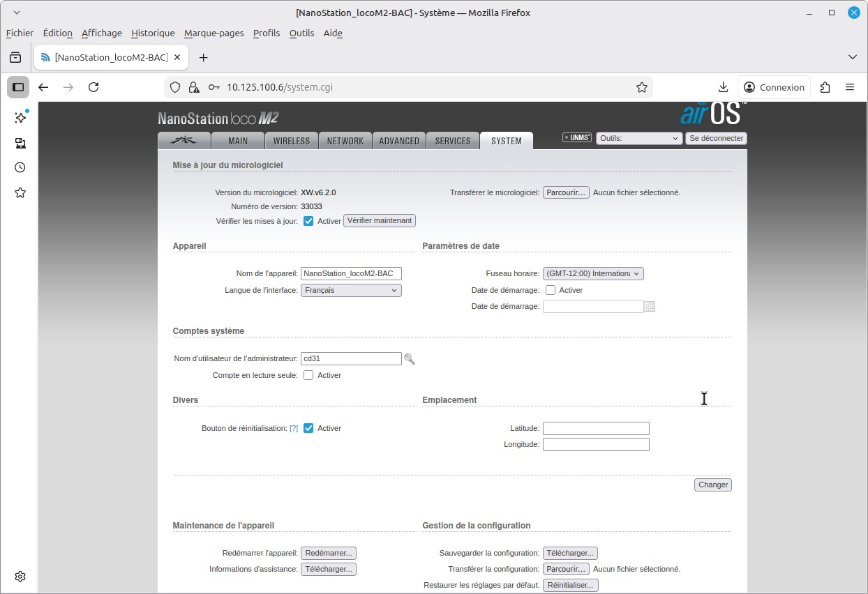
Task: Switch to the WIRELESS tab
Action: (292, 141)
